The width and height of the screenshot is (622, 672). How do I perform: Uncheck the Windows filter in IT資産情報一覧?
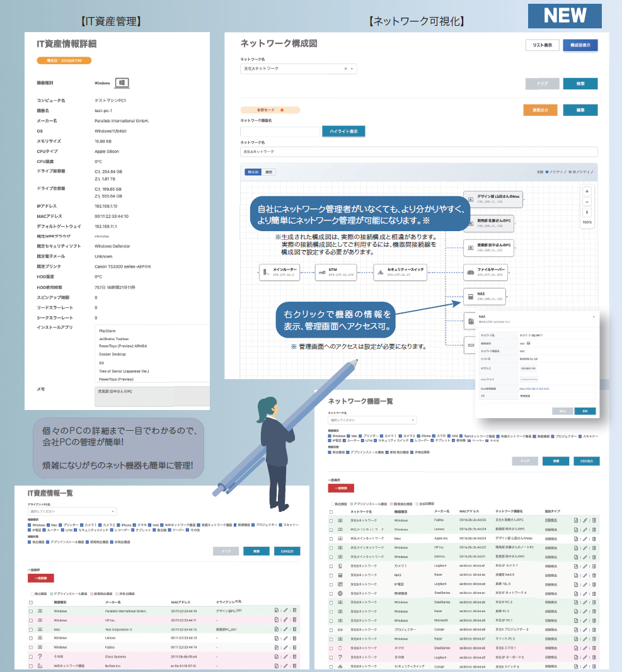(x=30, y=525)
